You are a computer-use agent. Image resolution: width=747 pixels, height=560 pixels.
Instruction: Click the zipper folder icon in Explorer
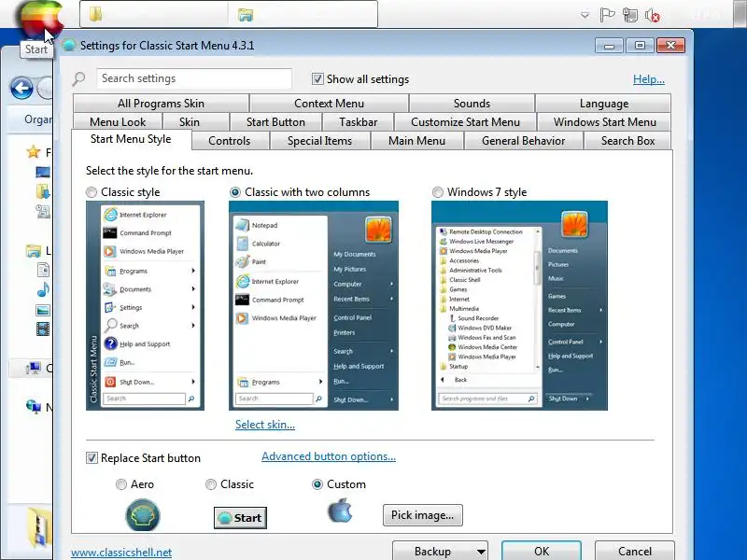40,527
